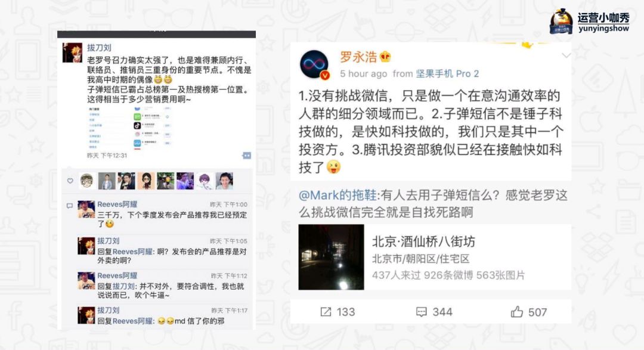Screen dimensions: 644x350
Task: Open 坚果手机 Pro 2 source link
Action: pos(447,74)
